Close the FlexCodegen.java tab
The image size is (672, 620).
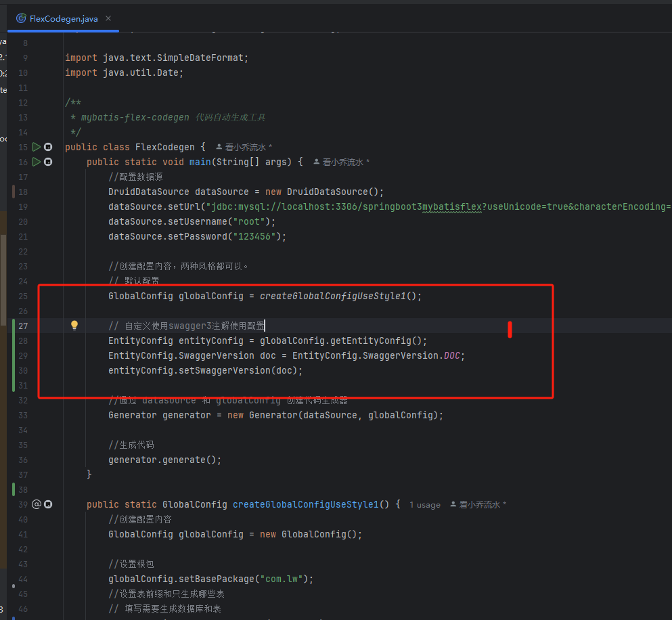coord(108,19)
